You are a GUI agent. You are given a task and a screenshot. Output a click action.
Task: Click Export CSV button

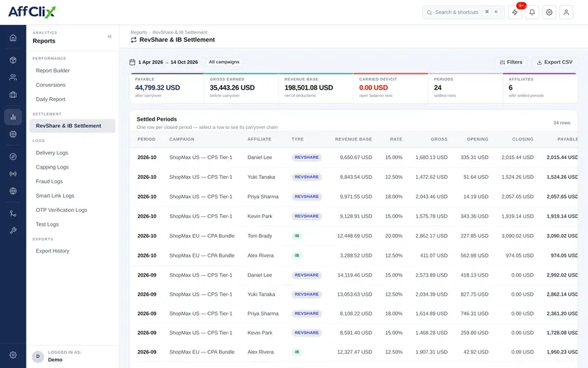coord(555,63)
